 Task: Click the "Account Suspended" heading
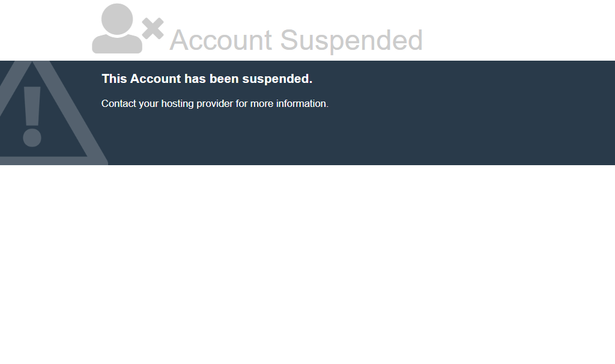pyautogui.click(x=296, y=40)
